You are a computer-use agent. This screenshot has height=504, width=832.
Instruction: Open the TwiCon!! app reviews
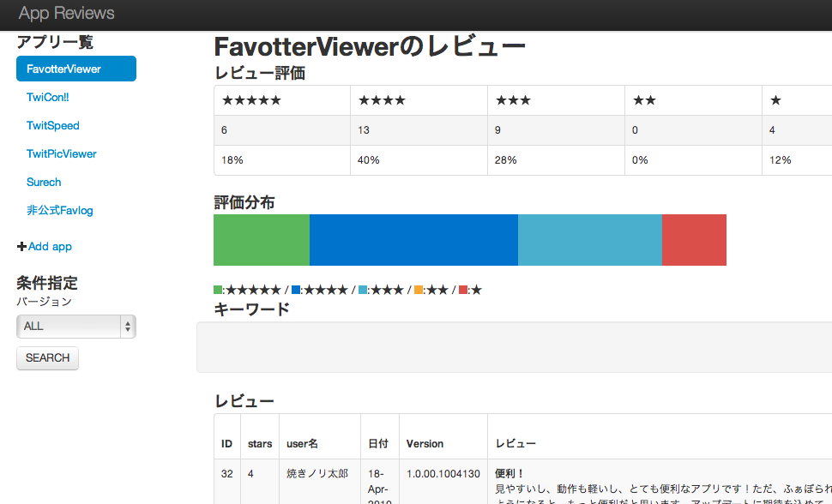48,97
